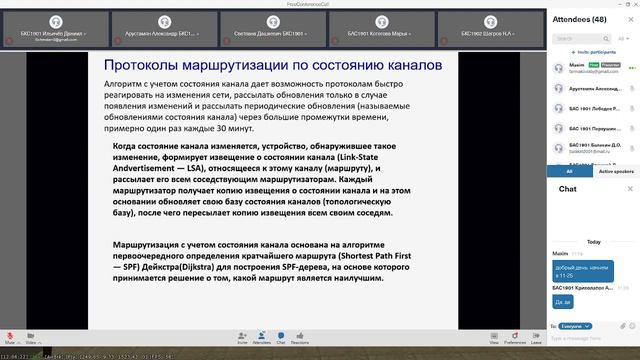
Task: Click the microphone icon for БАС1901 Балакин Д.О.
Action: [632, 148]
